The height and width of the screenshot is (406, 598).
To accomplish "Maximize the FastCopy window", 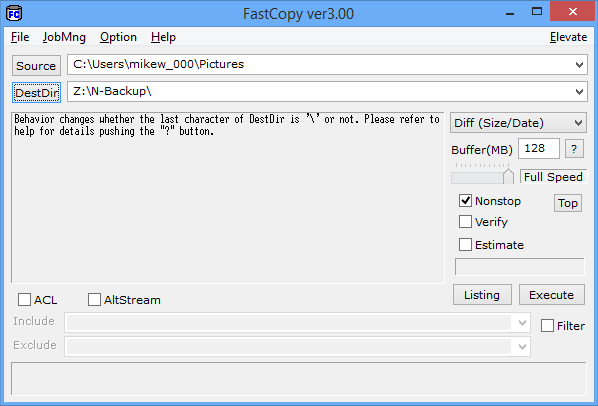I will click(537, 12).
